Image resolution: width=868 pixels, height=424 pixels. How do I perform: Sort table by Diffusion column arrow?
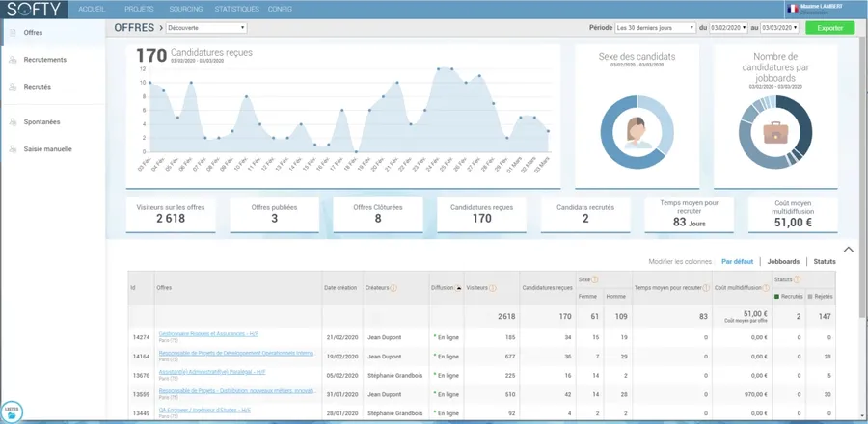(x=459, y=287)
